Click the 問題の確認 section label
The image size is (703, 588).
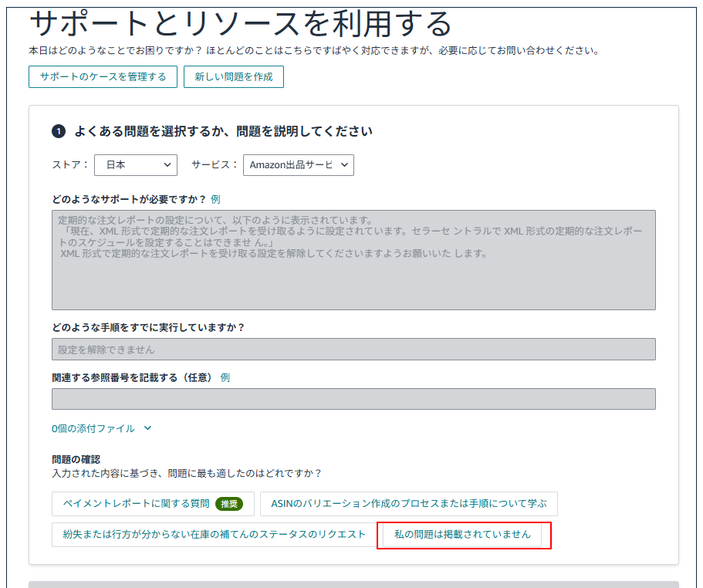coord(76,459)
